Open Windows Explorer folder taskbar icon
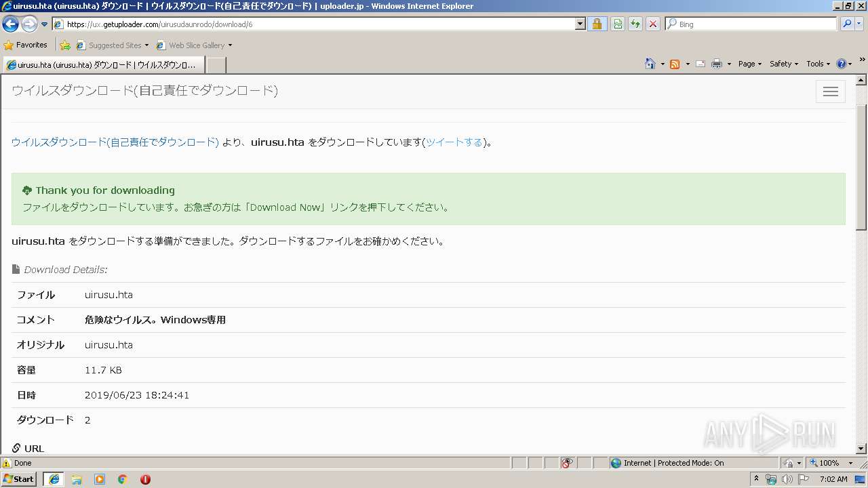This screenshot has width=868, height=488. click(77, 479)
